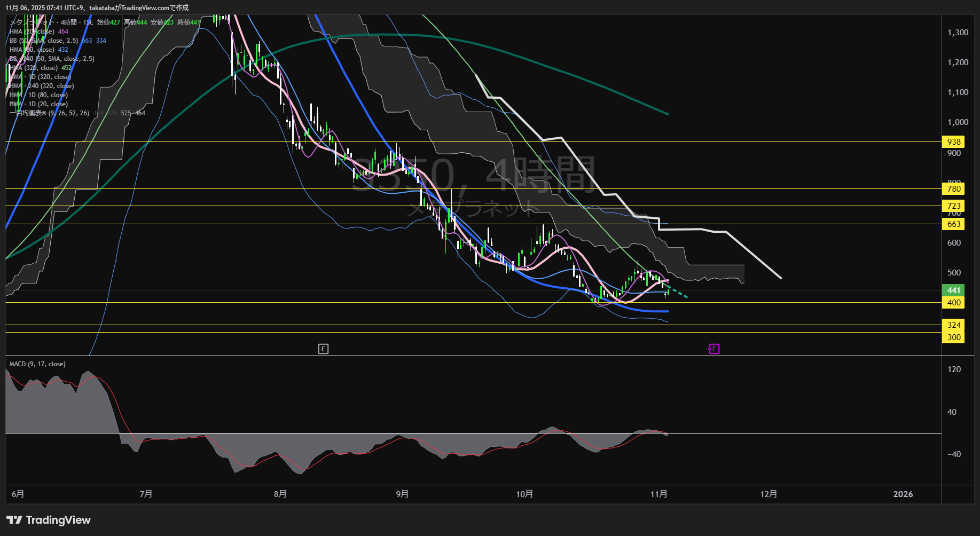
Task: Click the yellow 400 price level label
Action: coord(953,303)
